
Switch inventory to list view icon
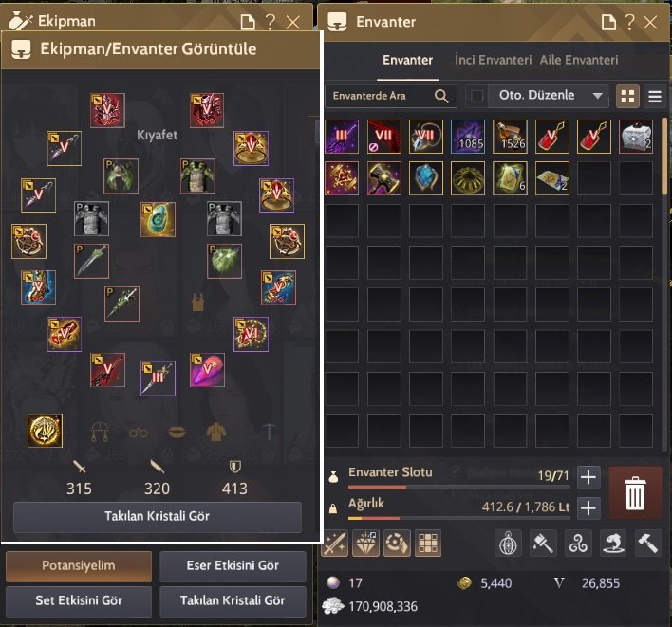tap(655, 97)
